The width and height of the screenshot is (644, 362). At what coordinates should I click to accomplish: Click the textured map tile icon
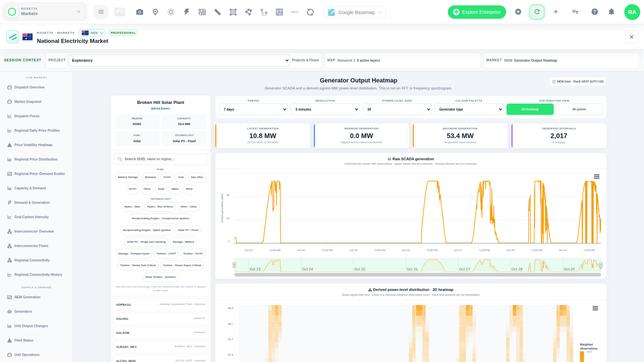(279, 12)
